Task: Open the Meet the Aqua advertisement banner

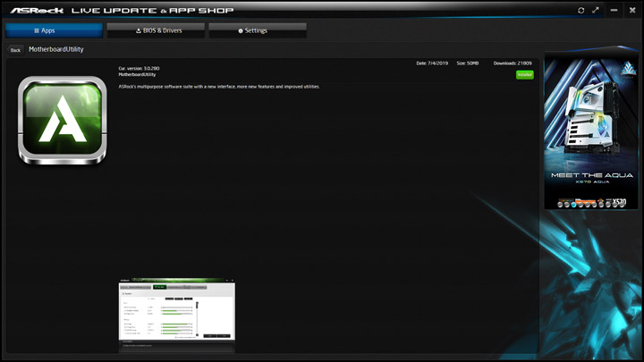Action: point(591,131)
